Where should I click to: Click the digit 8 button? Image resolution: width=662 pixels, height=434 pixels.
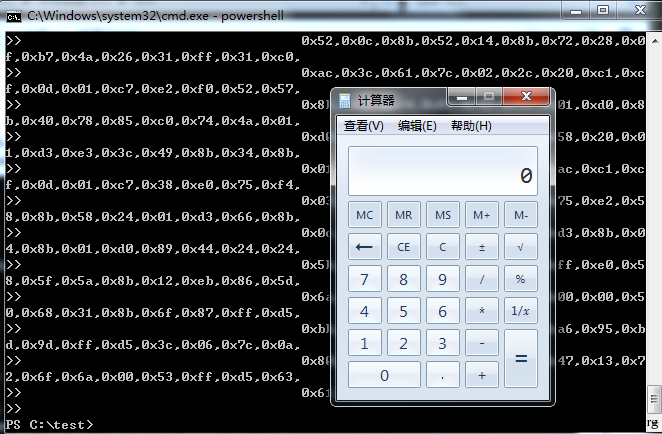pyautogui.click(x=404, y=279)
